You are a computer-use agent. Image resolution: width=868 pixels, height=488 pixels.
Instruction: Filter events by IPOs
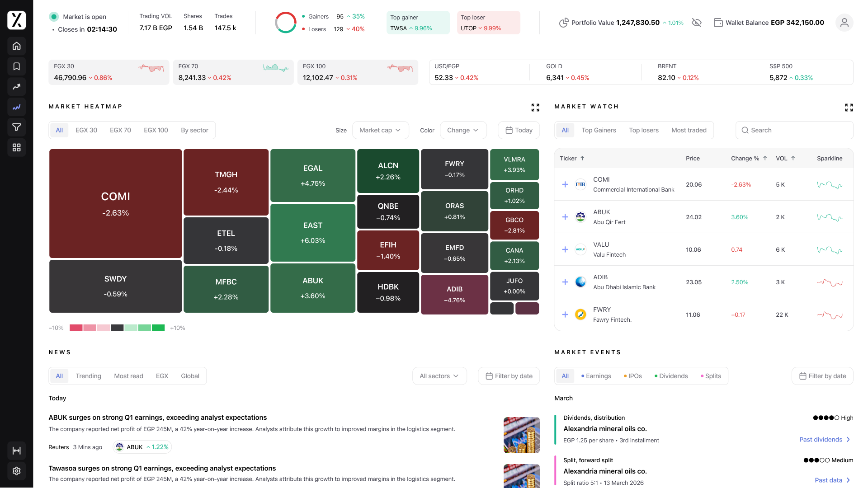click(632, 376)
